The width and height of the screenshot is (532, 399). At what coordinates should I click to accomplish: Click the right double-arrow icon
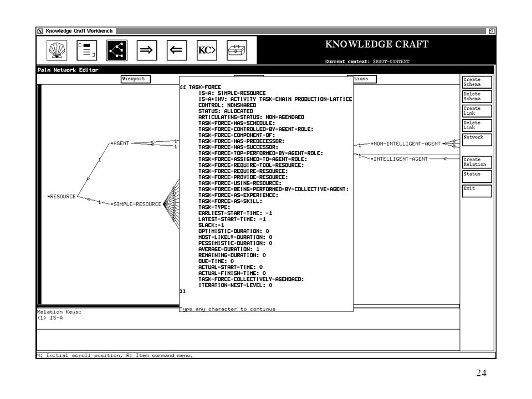pos(146,50)
